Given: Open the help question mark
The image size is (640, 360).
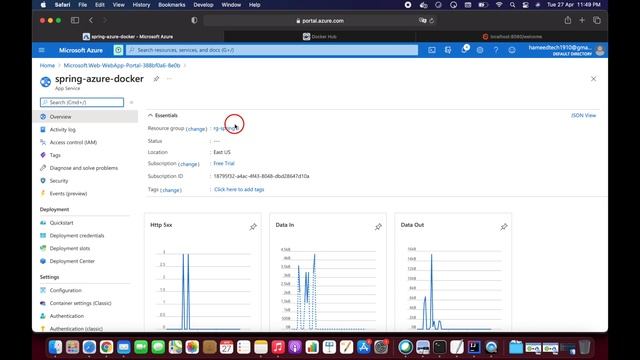Looking at the screenshot, I should 496,50.
